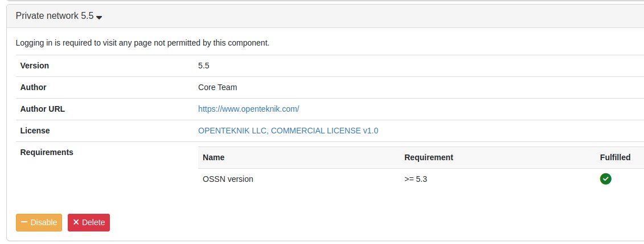Open the openteknik.com author URL
Screen dimensions: 644x244
coord(248,109)
